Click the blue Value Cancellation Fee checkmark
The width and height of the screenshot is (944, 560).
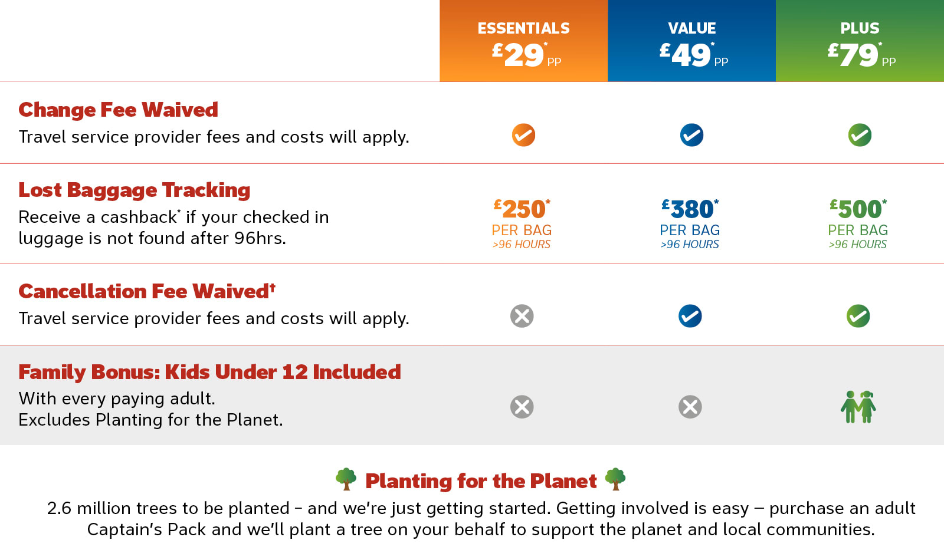(690, 316)
